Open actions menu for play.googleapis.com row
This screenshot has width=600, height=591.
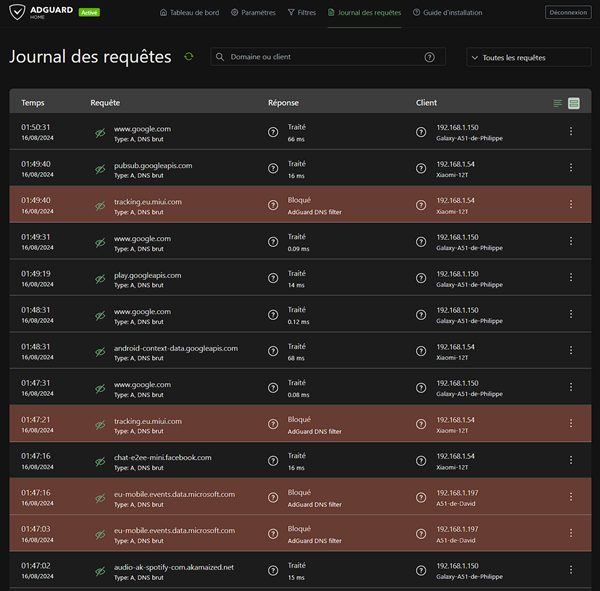[x=571, y=278]
